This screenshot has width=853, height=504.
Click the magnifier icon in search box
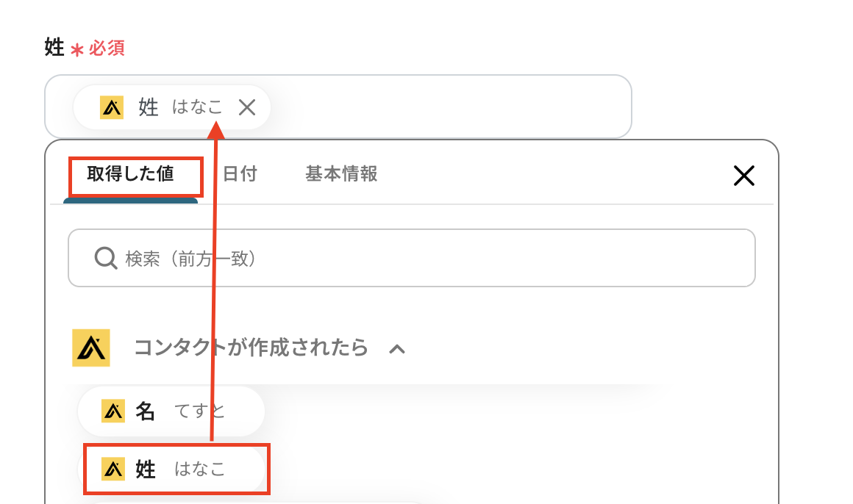pyautogui.click(x=106, y=258)
